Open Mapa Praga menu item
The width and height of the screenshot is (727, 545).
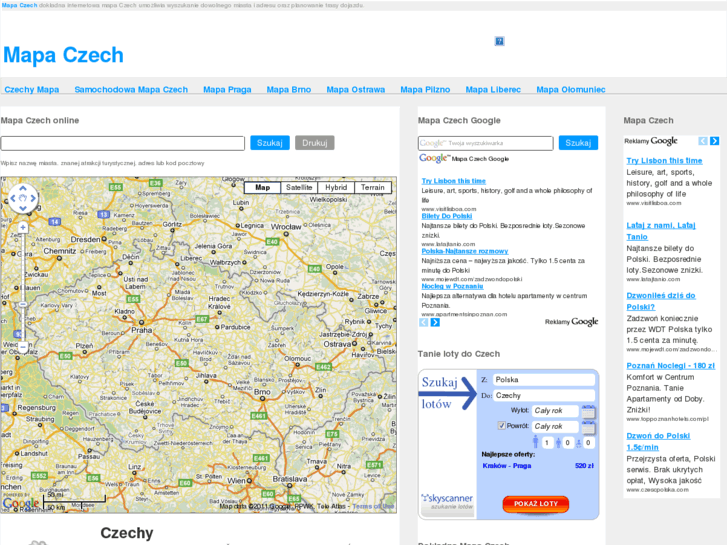[227, 90]
